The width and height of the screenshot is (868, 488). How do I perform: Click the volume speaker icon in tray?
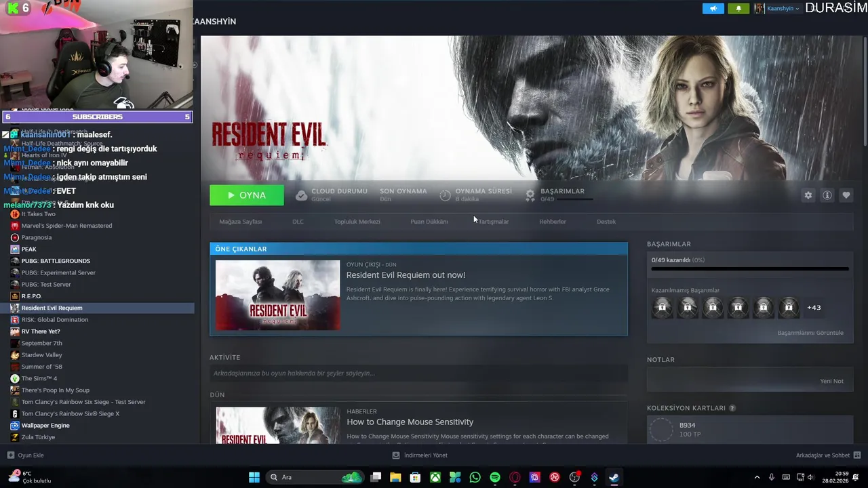click(812, 477)
